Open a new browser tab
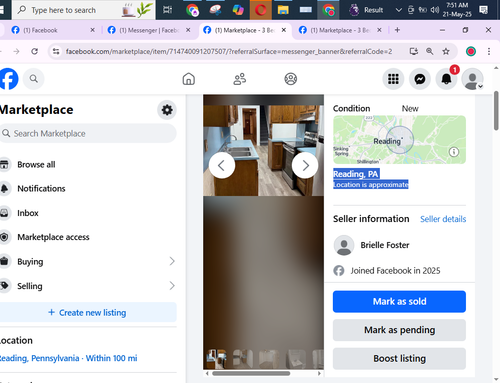This screenshot has width=500, height=383. point(397,30)
